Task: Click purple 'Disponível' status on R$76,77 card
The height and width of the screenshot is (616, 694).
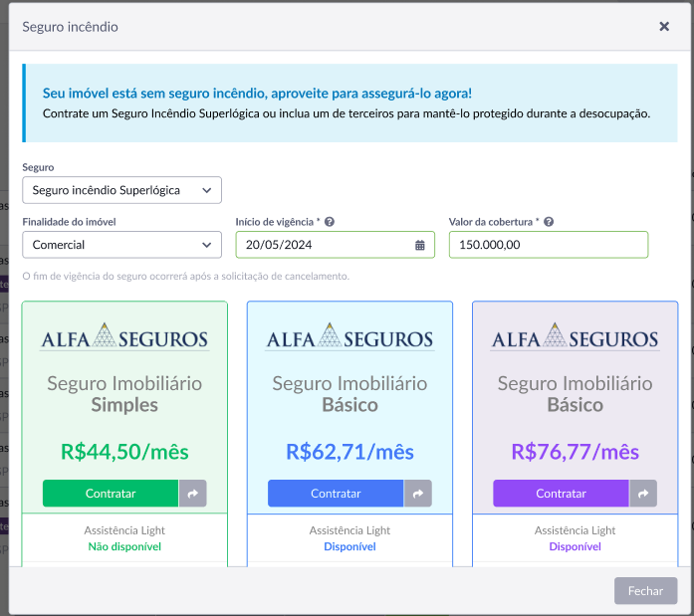Action: click(x=575, y=546)
